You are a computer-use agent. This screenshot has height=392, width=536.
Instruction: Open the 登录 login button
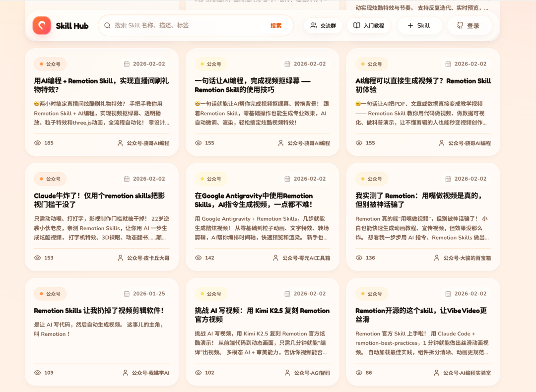(x=469, y=25)
